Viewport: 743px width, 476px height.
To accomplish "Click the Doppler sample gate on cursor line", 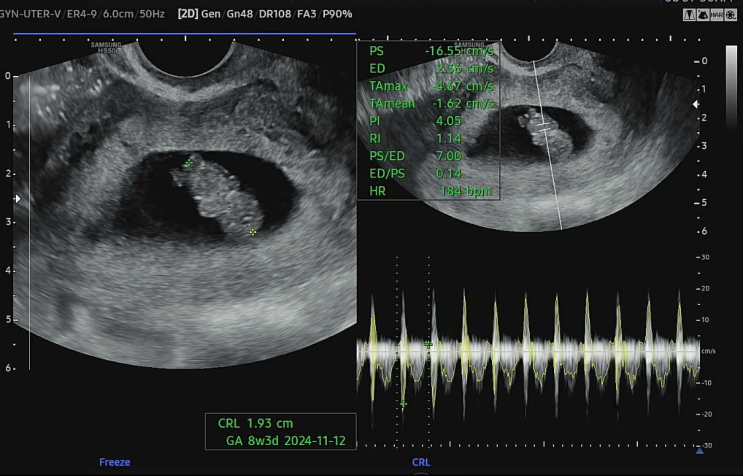I will [x=544, y=126].
